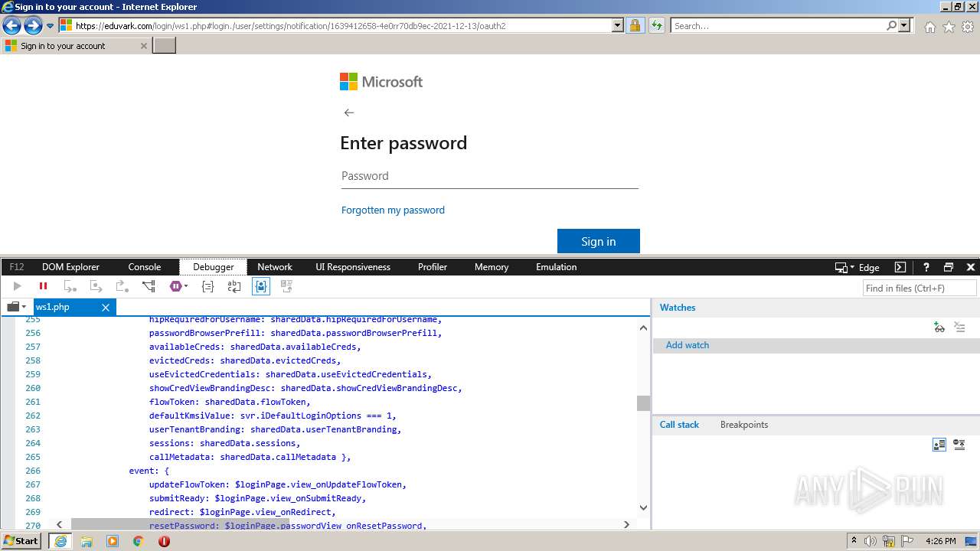Click the Windows Start button
980x551 pixels.
pos(21,540)
